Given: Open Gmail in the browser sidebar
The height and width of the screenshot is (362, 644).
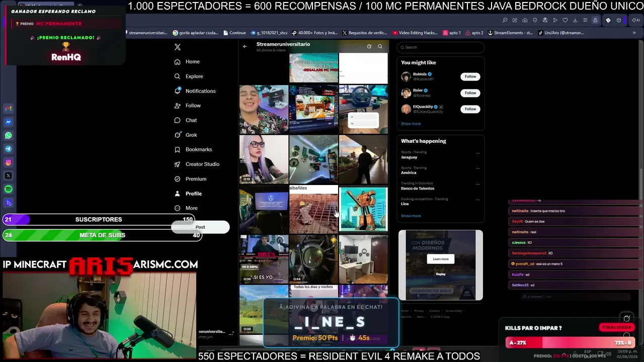Looking at the screenshot, I should (9, 109).
